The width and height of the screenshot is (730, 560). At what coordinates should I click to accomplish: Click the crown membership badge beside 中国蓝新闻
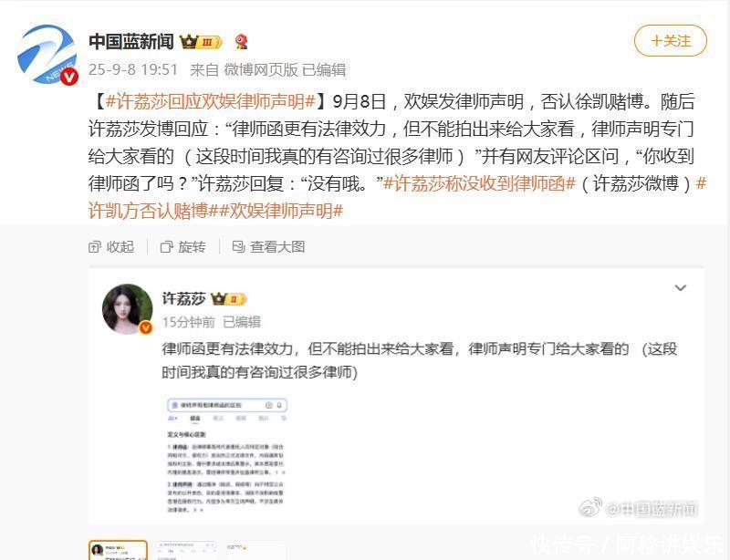[201, 42]
